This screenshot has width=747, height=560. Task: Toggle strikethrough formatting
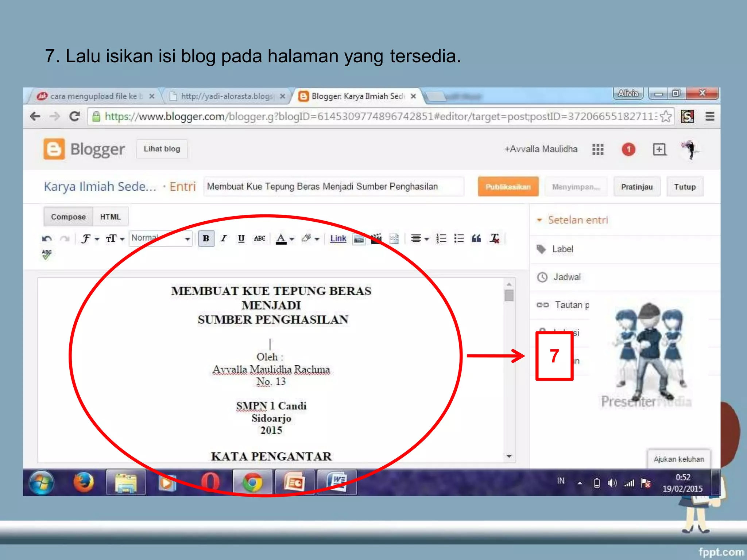[259, 238]
